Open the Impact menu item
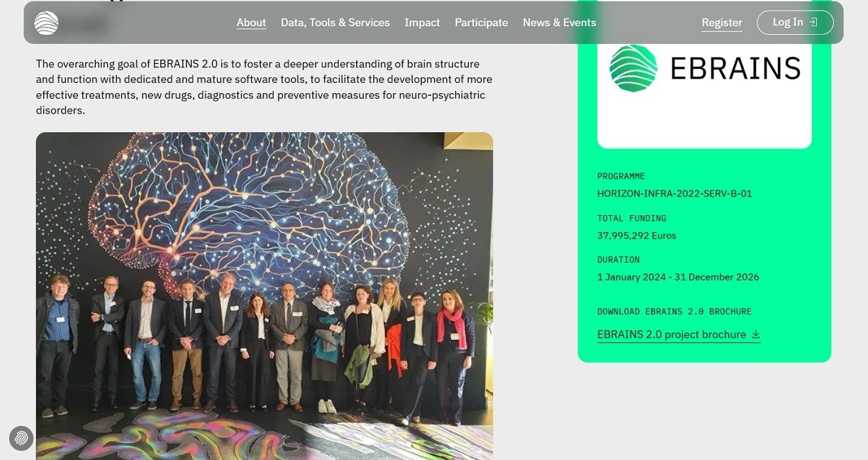This screenshot has height=460, width=868. coord(422,23)
